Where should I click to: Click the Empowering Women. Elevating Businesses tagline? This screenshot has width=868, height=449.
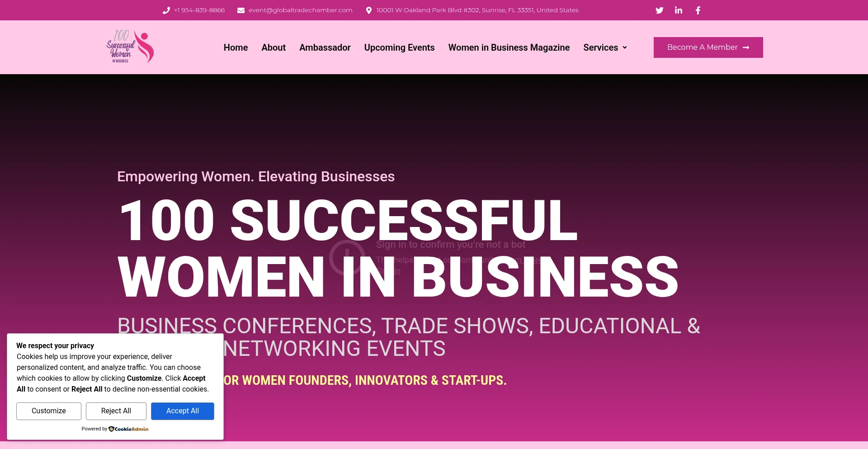256,176
